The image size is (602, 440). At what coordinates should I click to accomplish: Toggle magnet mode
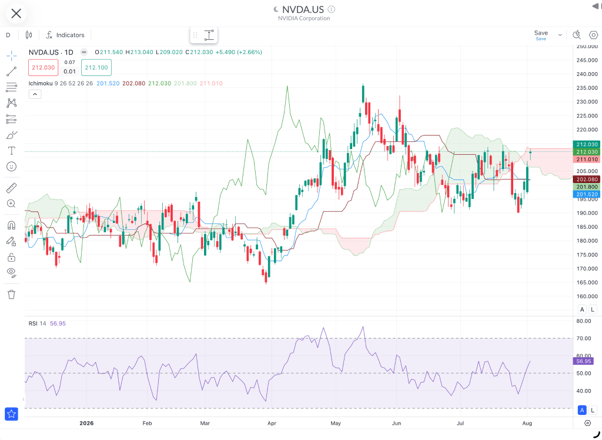click(x=12, y=225)
